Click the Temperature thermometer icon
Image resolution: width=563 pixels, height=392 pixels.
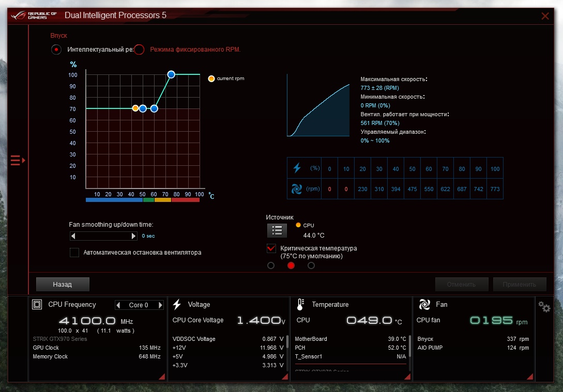[300, 305]
